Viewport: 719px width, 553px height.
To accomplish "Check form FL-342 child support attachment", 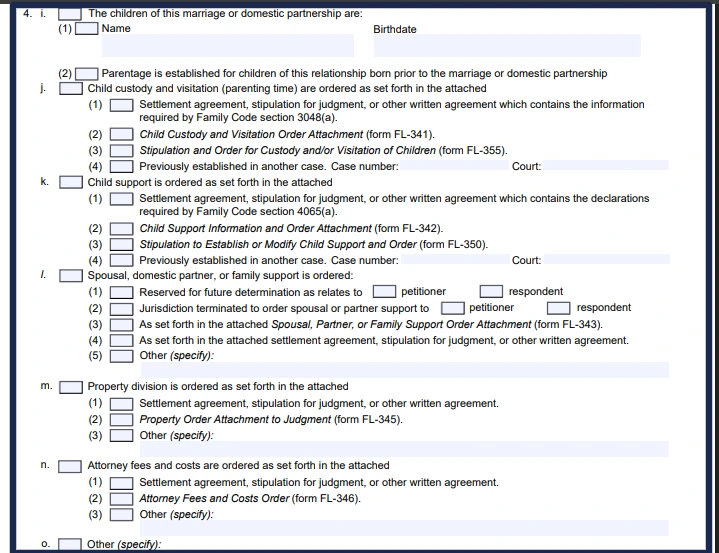I will [x=122, y=229].
